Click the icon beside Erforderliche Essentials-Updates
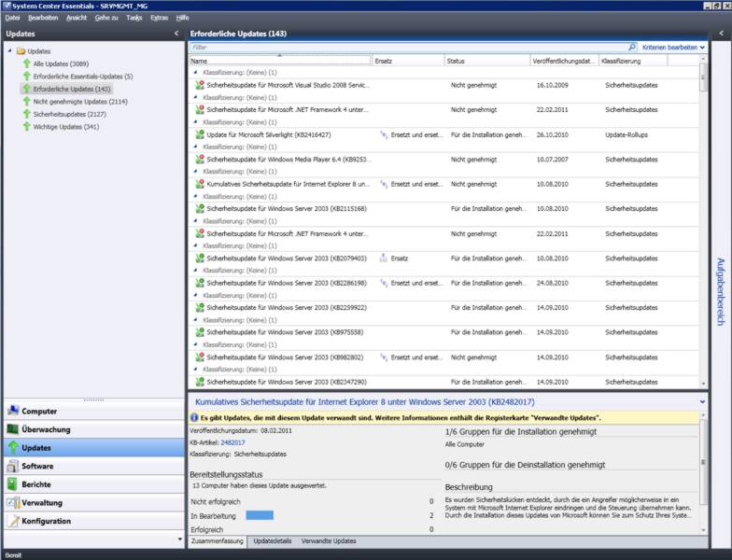Viewport: 732px width, 560px height. coord(27,77)
